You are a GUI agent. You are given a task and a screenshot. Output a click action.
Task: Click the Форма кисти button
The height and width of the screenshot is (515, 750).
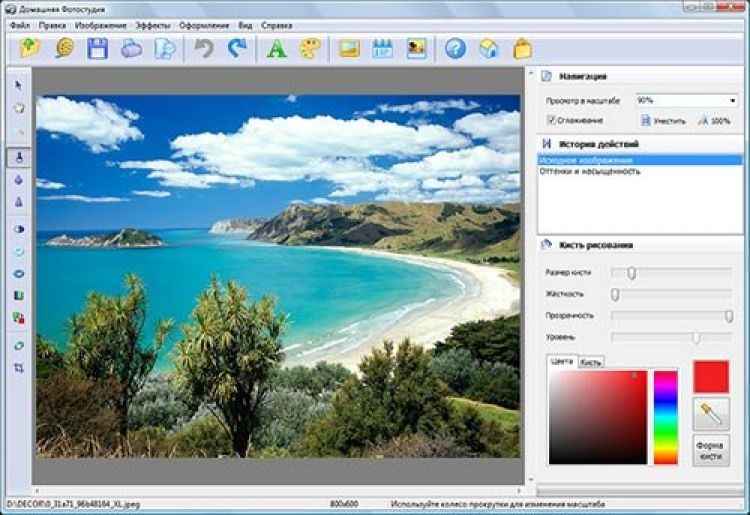[711, 450]
